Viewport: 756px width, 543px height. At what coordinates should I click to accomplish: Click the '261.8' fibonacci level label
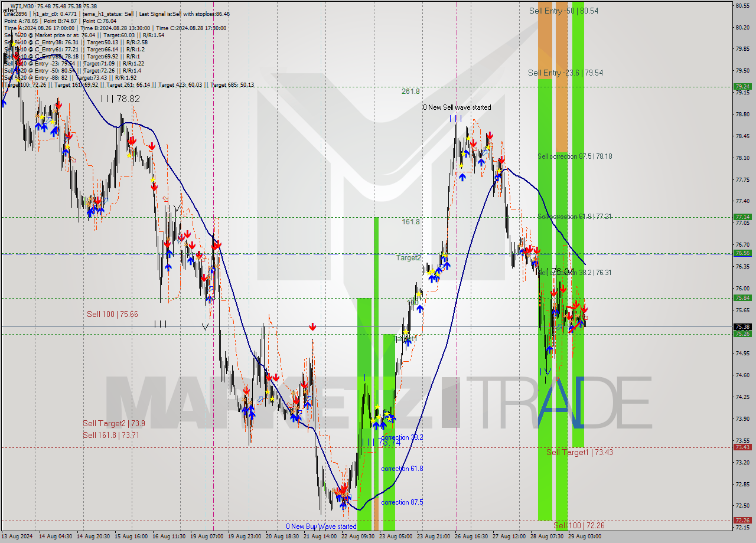point(410,91)
